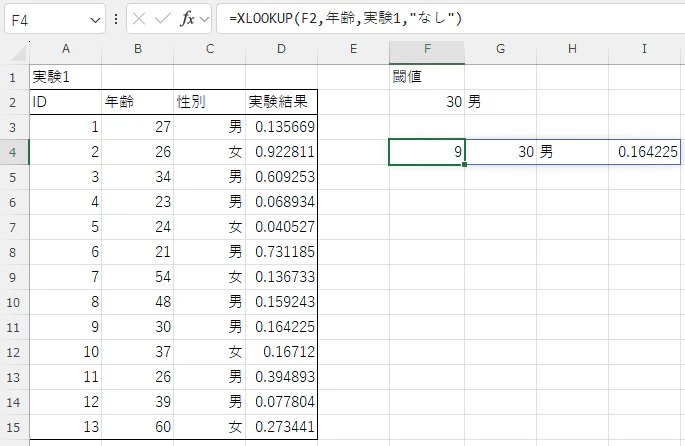Click age value 39

(138, 402)
